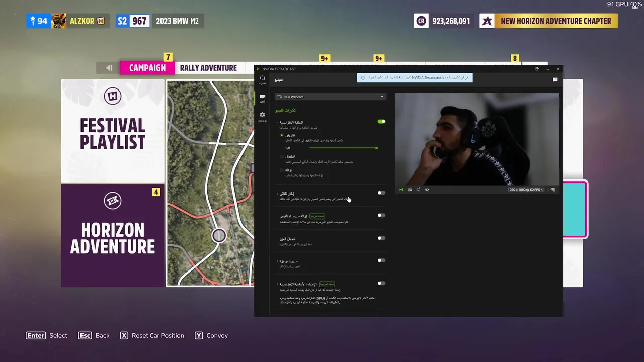Click the ticket icon on Horizon Adventure tile
The width and height of the screenshot is (644, 362).
pos(113,201)
